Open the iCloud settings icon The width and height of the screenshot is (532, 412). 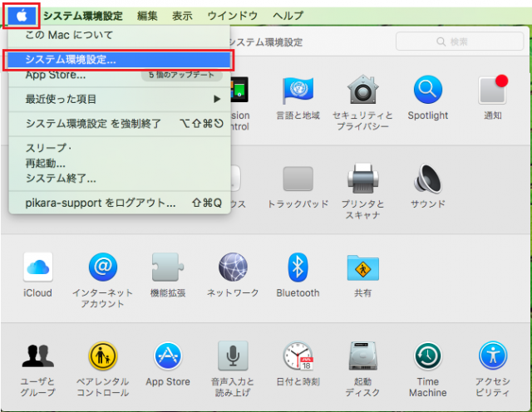point(38,267)
